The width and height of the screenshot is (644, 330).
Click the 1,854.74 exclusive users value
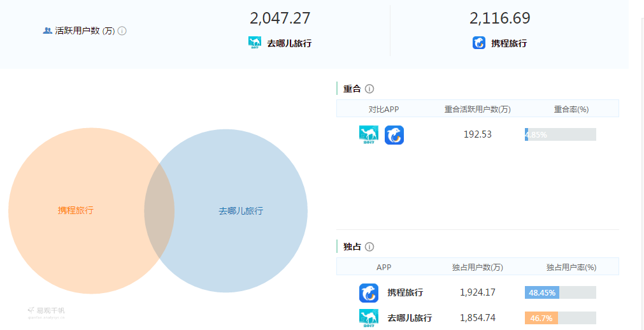tap(478, 318)
